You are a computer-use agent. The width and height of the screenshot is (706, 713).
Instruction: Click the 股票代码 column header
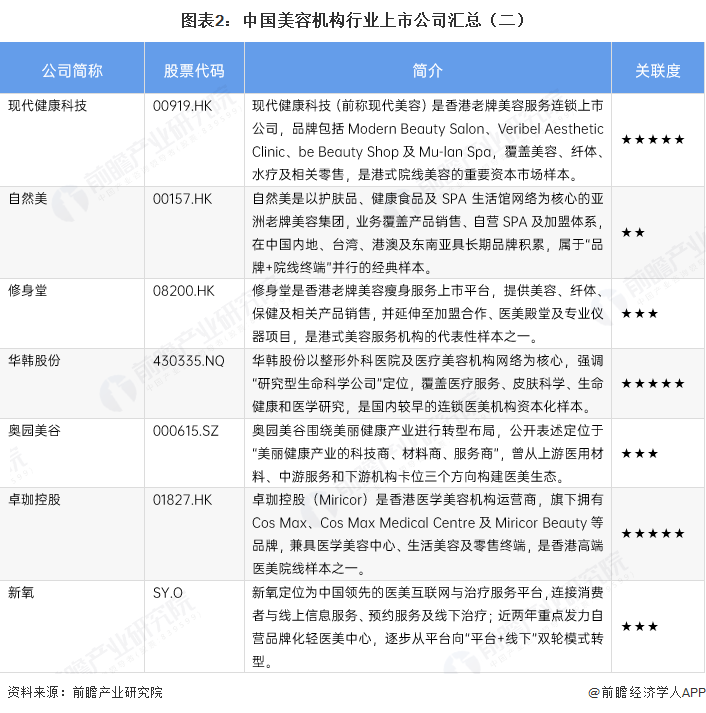coord(194,70)
